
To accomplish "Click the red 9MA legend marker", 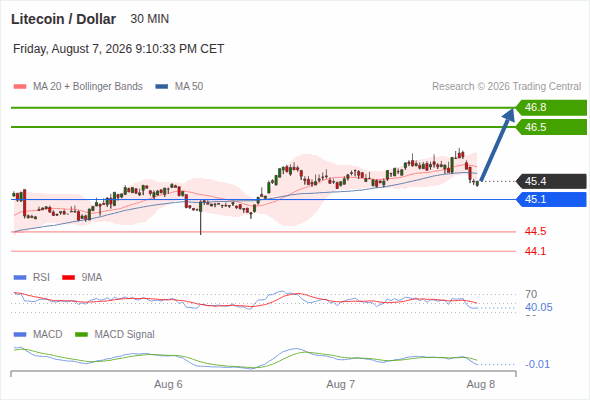I will [68, 278].
